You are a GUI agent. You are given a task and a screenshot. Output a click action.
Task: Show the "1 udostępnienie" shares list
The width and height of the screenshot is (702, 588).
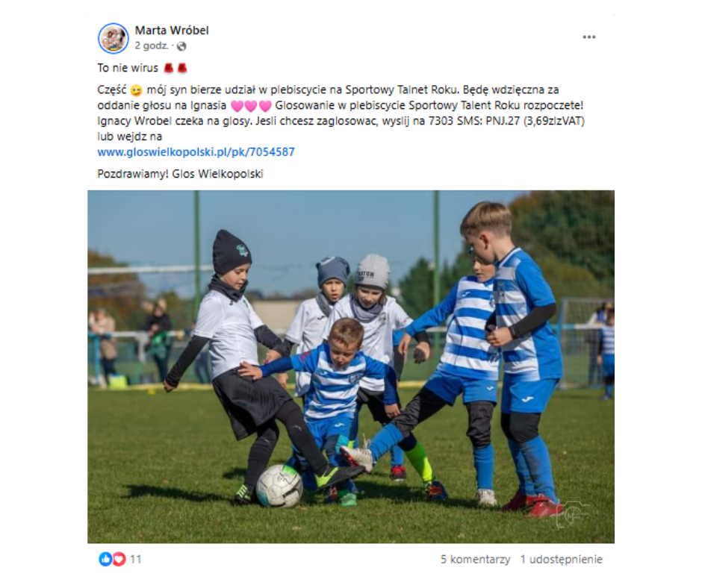coord(562,560)
